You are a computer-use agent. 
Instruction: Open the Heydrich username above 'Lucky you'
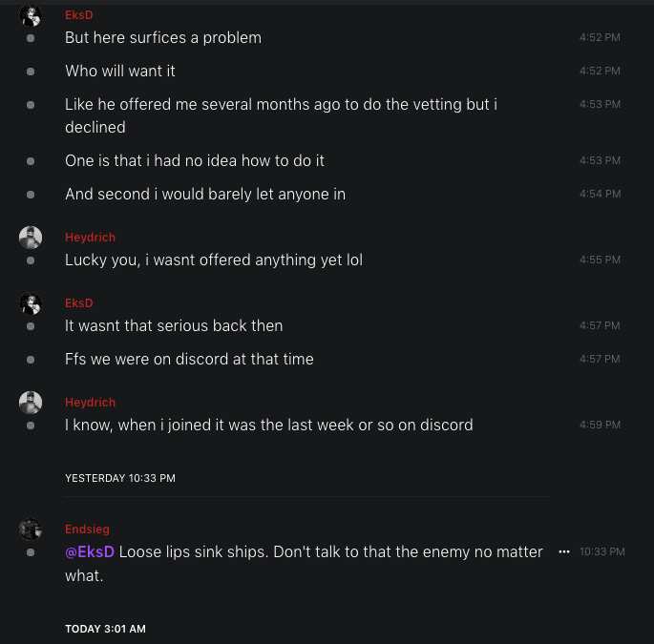(x=90, y=238)
